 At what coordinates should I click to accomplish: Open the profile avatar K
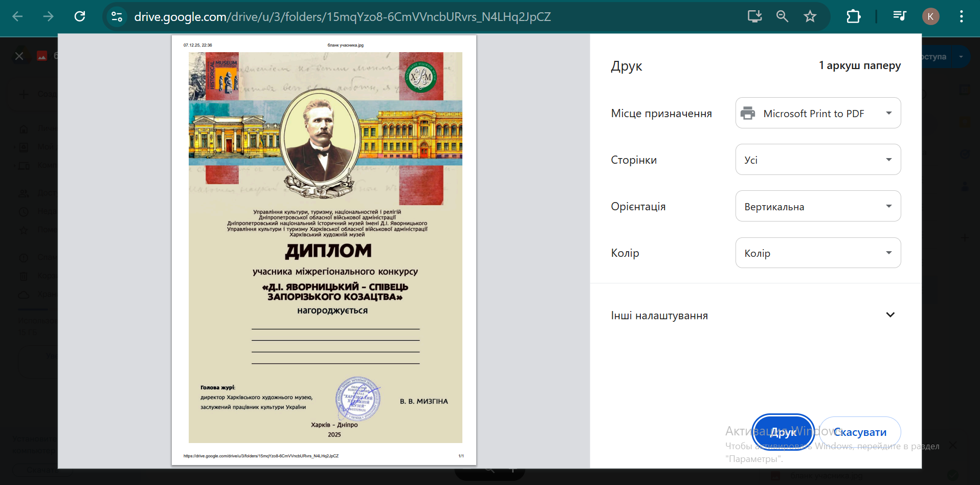click(930, 16)
